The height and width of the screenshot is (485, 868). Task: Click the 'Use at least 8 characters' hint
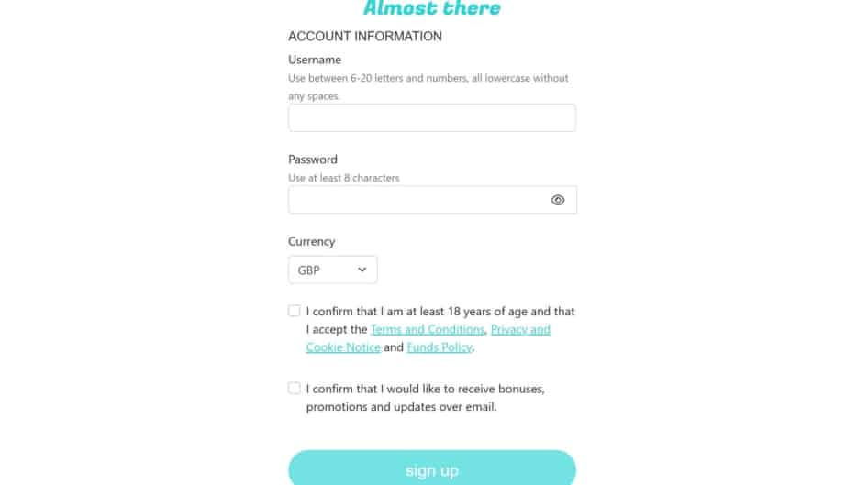pos(344,178)
